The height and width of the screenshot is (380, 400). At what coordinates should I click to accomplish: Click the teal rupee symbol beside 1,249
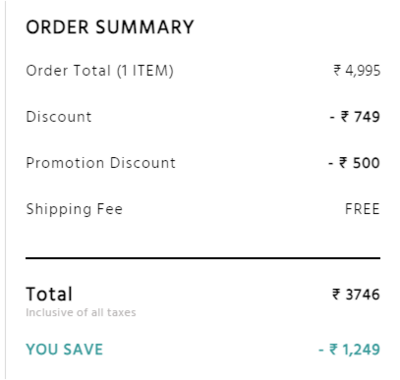click(x=334, y=349)
